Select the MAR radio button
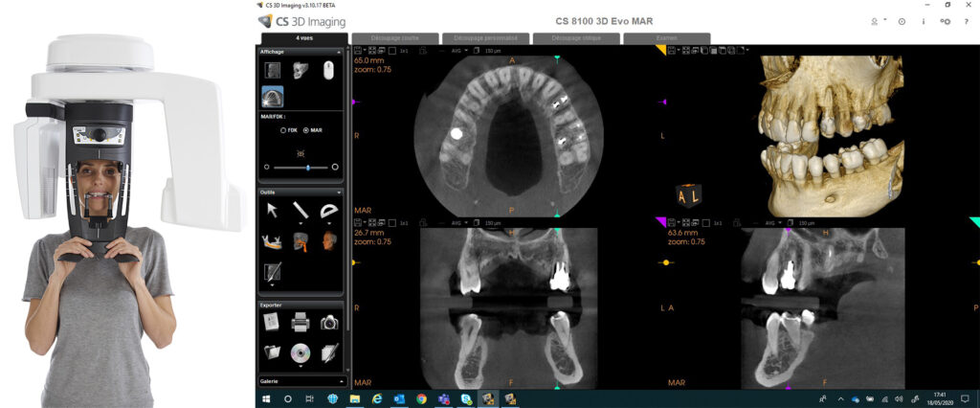 [x=305, y=130]
